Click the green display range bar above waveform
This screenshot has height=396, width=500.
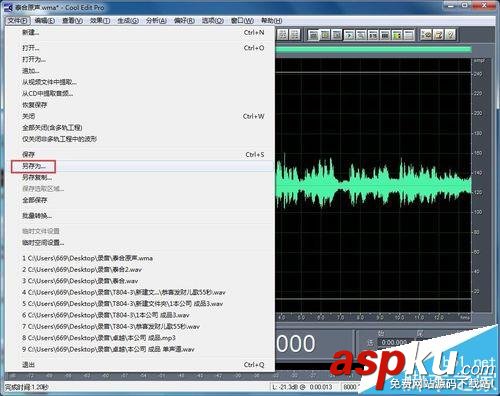coord(373,49)
